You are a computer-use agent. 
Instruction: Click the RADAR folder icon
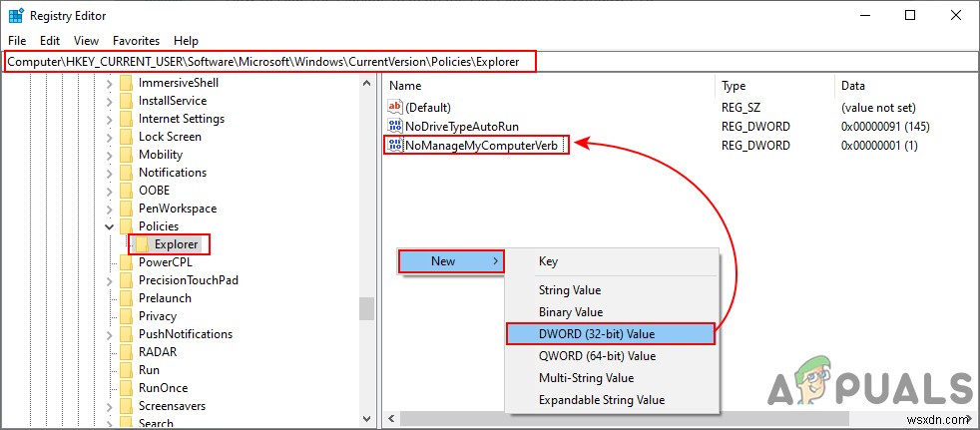pyautogui.click(x=127, y=352)
